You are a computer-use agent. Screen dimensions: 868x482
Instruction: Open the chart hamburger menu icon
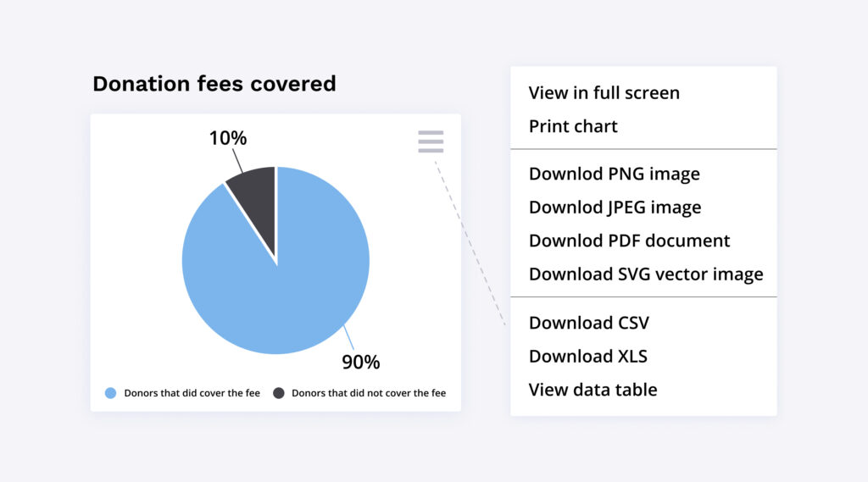tap(431, 141)
